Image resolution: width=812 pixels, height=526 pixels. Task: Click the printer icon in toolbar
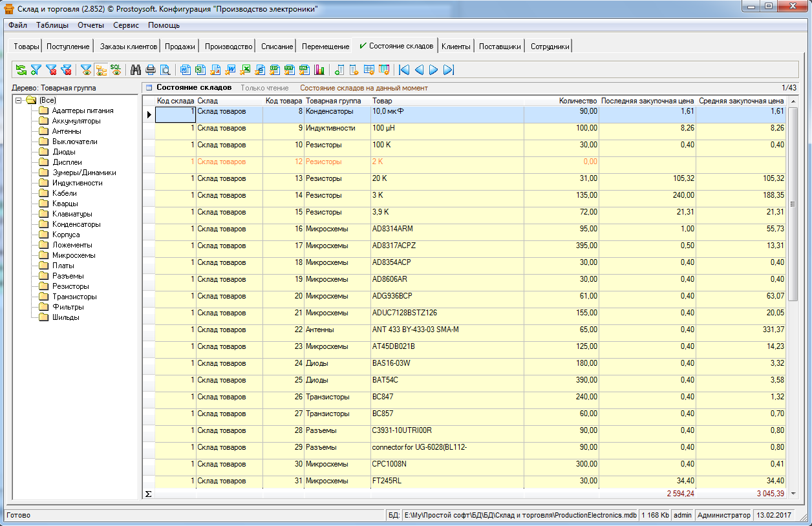tap(151, 70)
